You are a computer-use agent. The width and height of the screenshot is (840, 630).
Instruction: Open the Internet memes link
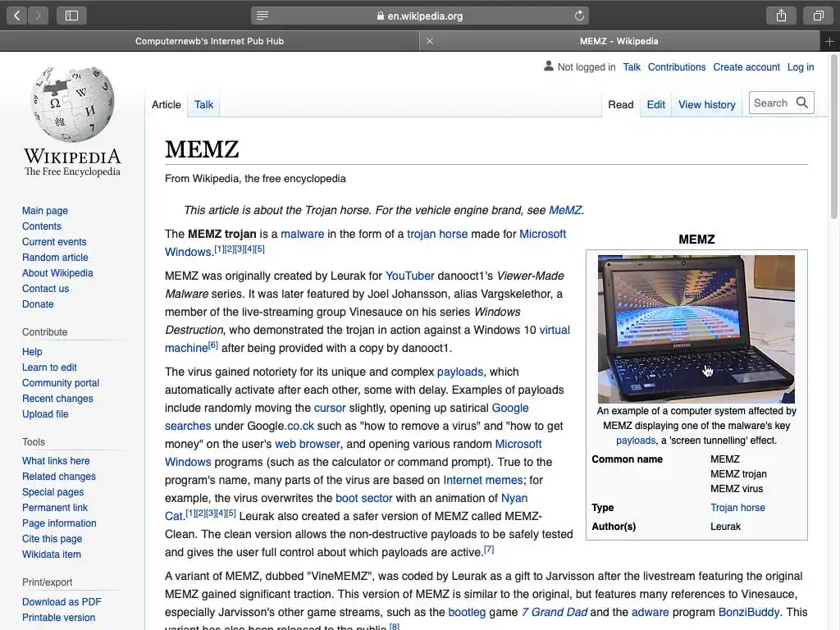(x=482, y=480)
